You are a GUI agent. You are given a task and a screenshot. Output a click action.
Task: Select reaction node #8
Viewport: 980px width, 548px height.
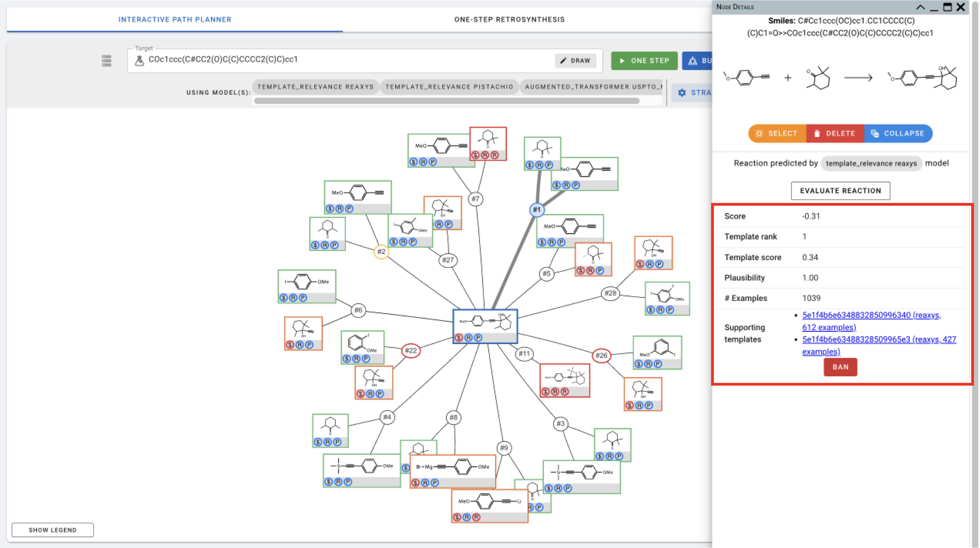454,417
